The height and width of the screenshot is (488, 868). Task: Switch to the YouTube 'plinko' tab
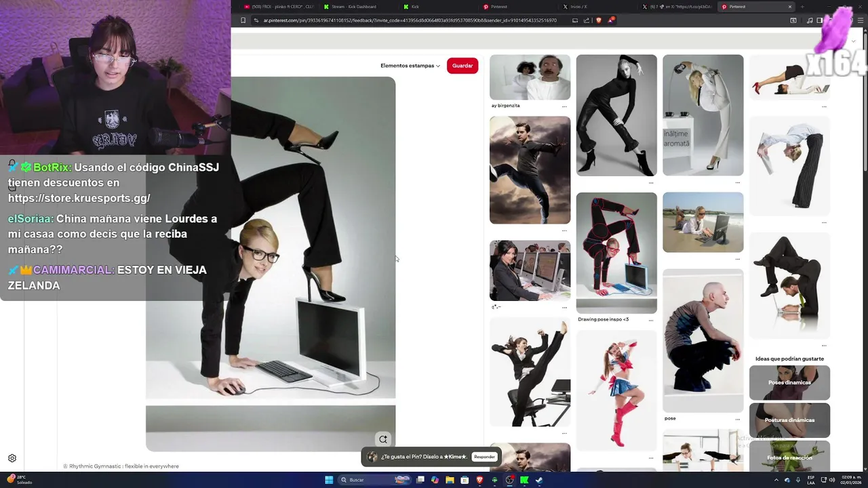pos(278,7)
